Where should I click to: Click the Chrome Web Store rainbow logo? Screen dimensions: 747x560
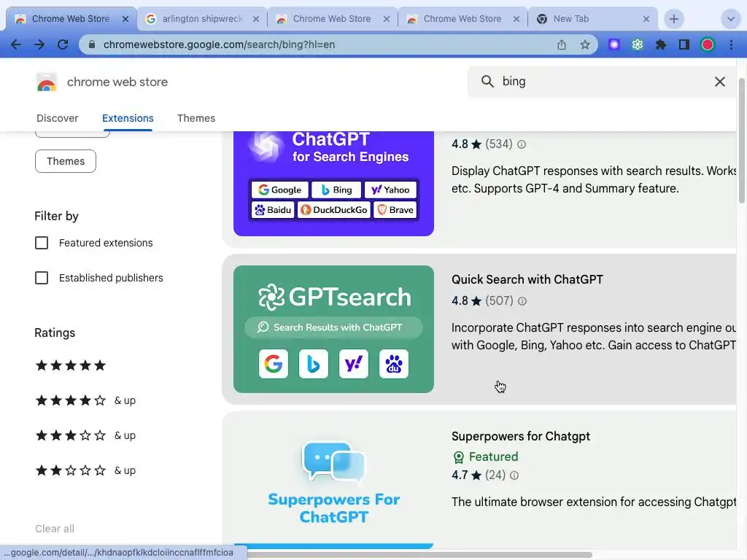coord(46,82)
